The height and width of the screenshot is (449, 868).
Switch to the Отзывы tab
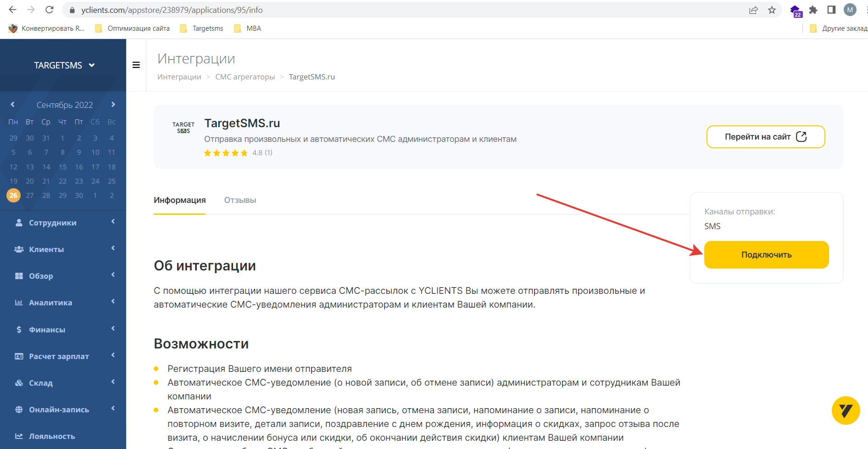point(240,200)
